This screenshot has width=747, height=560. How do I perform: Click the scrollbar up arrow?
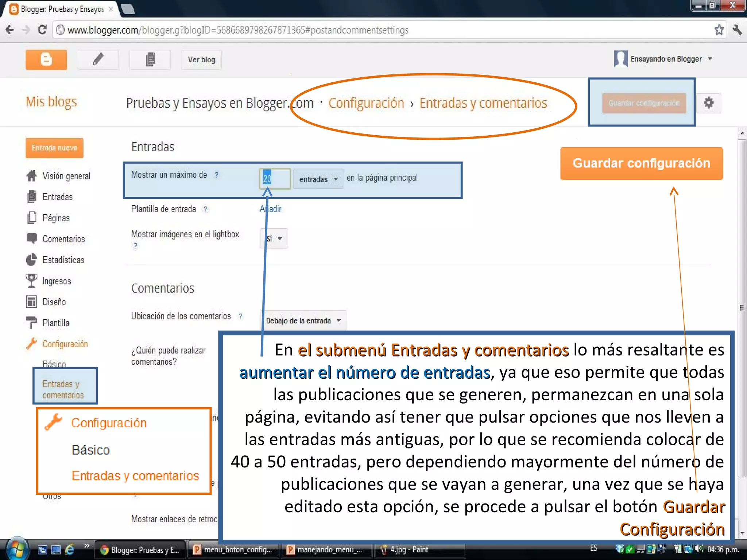pyautogui.click(x=742, y=133)
